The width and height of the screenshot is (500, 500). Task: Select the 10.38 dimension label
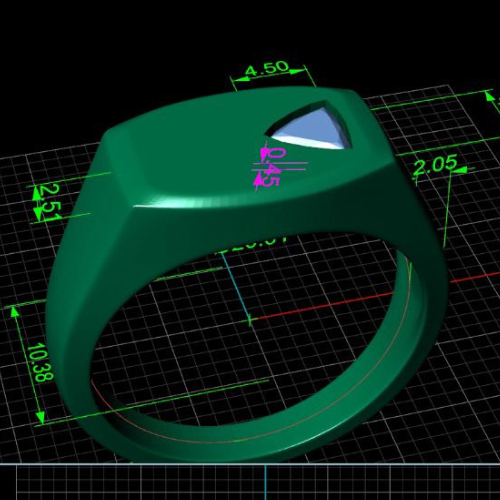point(40,362)
